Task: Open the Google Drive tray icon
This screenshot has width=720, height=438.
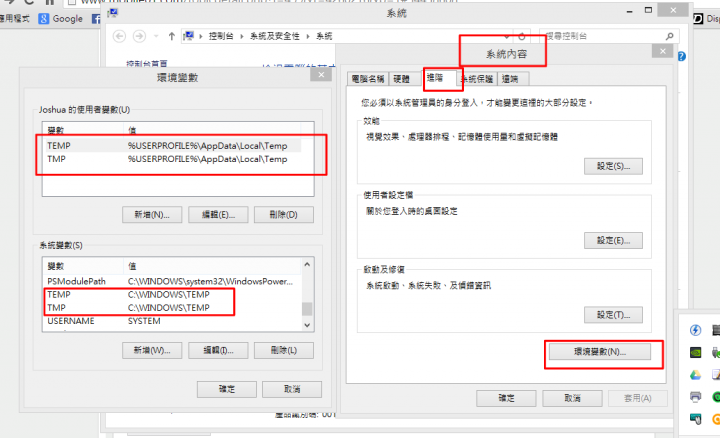Action: coord(695,375)
